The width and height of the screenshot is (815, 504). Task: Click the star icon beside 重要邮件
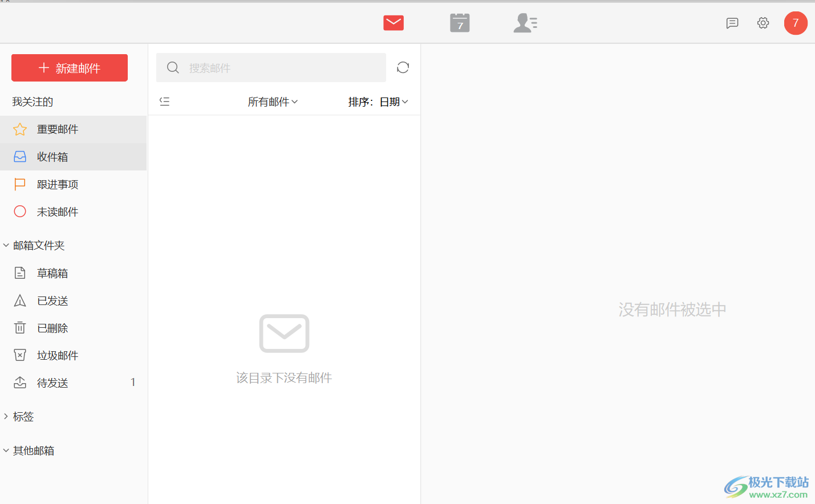20,129
